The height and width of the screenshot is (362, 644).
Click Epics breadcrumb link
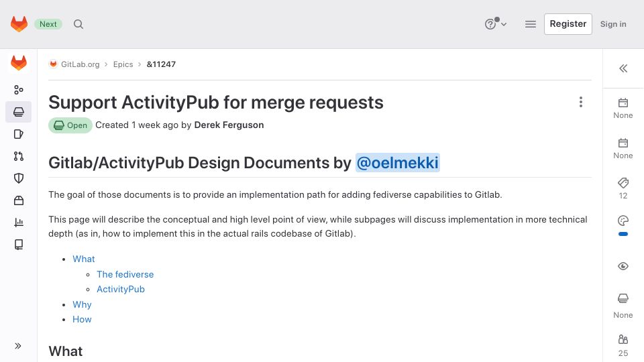tap(123, 64)
